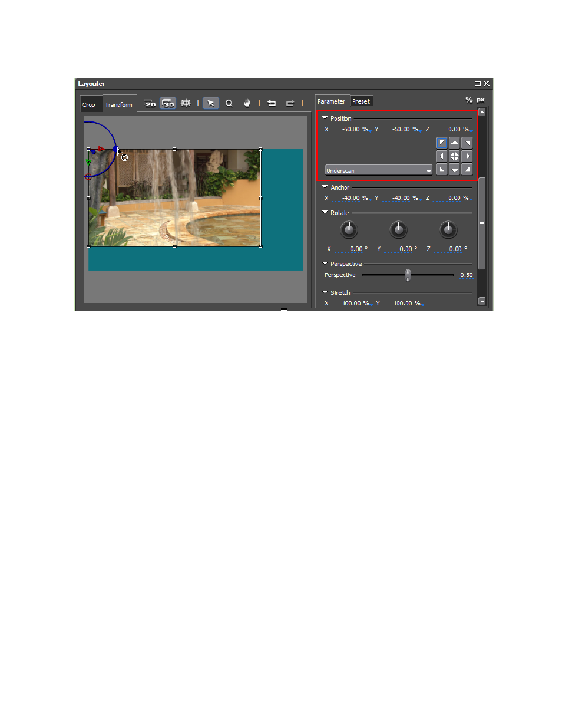Switch to 2D mode
Viewport: 562px width, 728px height.
[x=150, y=103]
